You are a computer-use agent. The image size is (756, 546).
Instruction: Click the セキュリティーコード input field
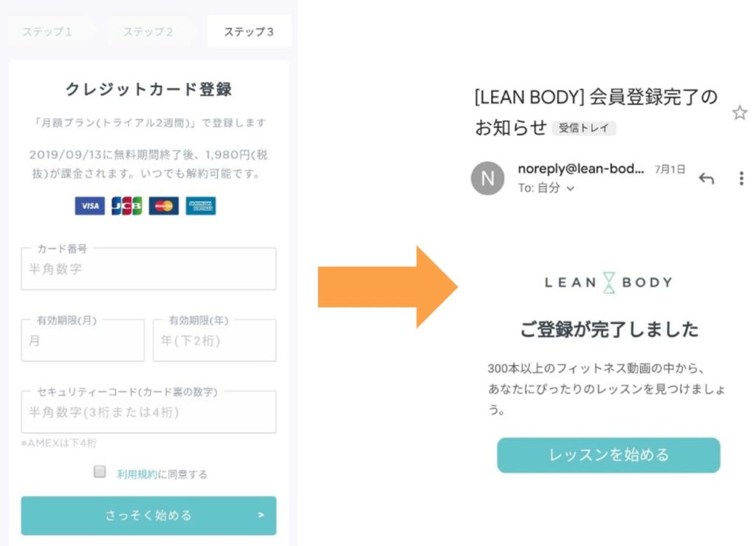pos(148,412)
